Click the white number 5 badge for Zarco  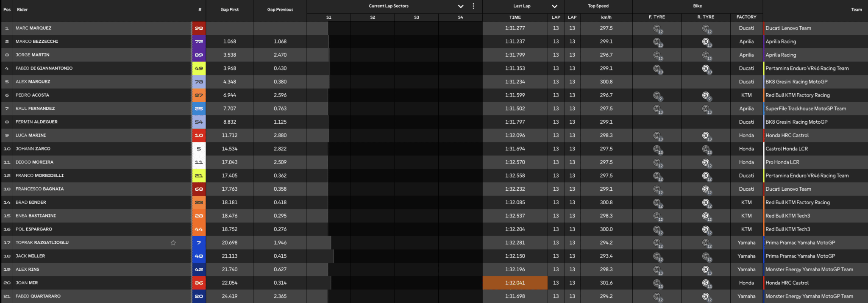click(199, 149)
